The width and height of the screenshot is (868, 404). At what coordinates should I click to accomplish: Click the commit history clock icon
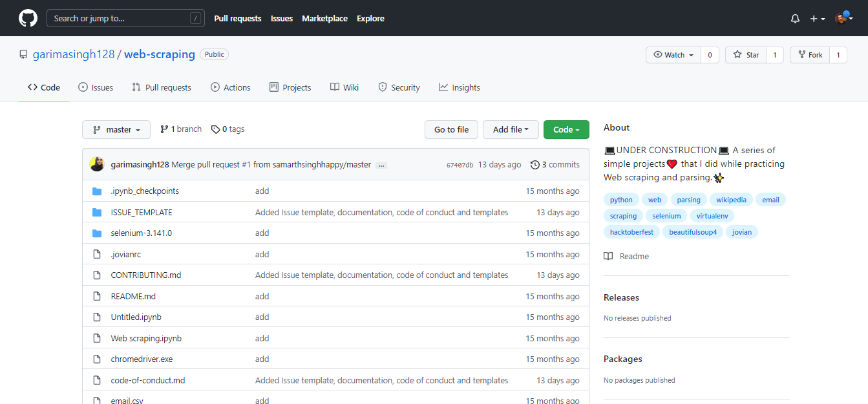(x=535, y=165)
